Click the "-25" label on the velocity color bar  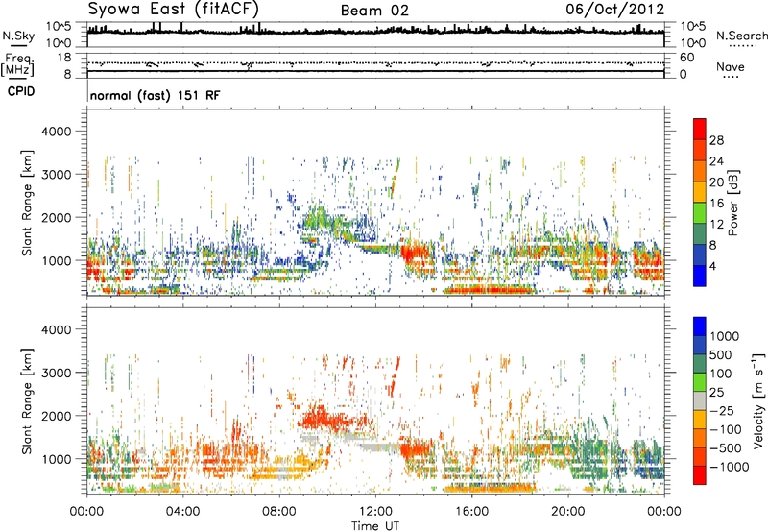coord(721,411)
